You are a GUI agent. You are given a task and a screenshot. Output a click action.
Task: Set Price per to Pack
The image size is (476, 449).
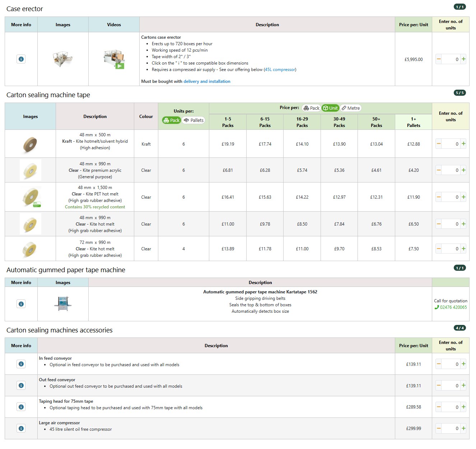click(311, 108)
